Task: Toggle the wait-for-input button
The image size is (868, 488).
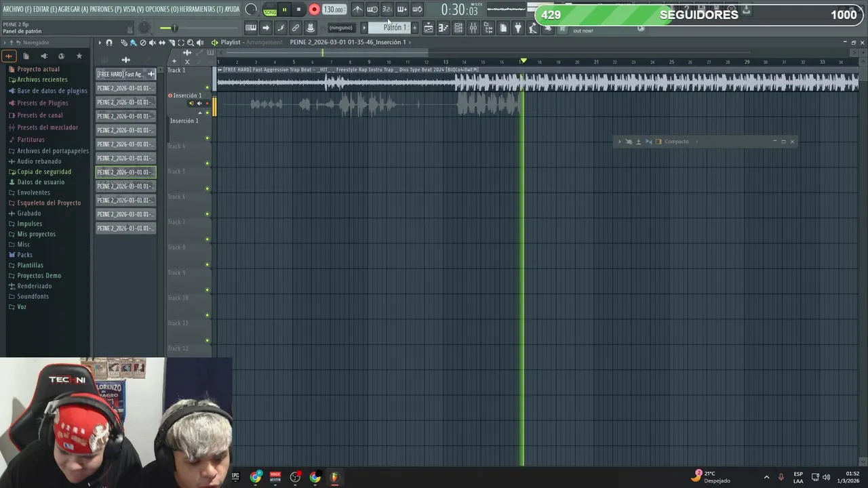Action: tap(372, 9)
